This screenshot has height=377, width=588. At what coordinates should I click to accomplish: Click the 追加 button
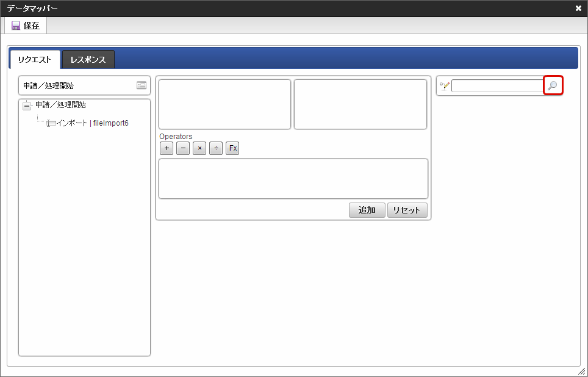pyautogui.click(x=367, y=210)
